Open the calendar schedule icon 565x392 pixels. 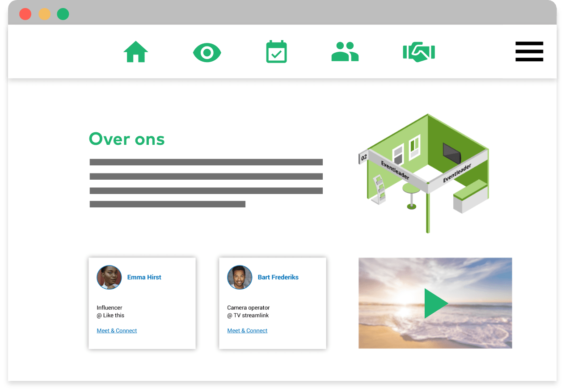click(276, 52)
